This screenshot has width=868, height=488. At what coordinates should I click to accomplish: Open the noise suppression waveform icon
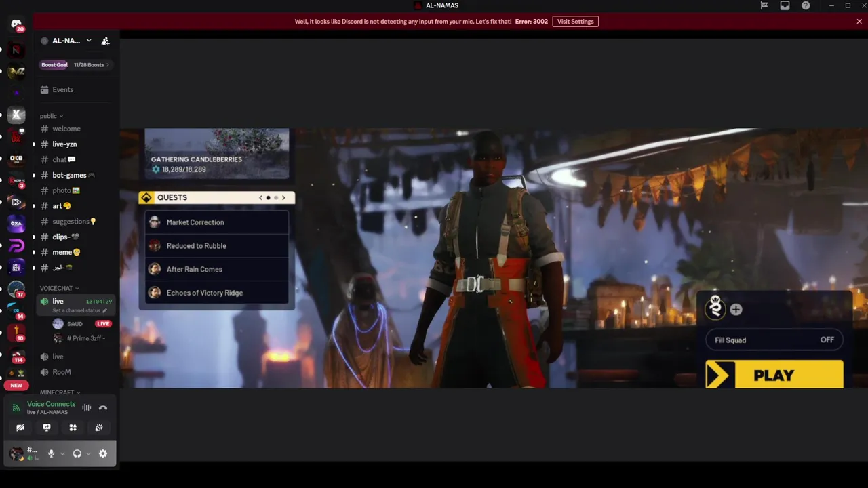tap(87, 407)
